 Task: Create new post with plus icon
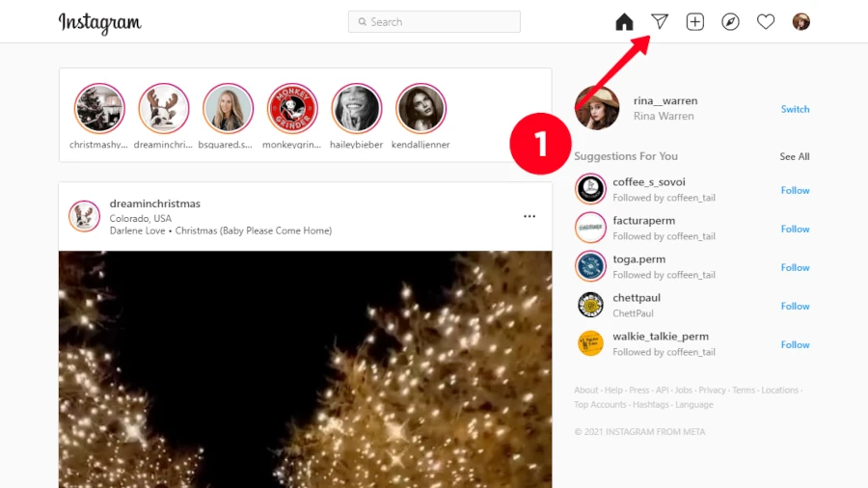[695, 22]
